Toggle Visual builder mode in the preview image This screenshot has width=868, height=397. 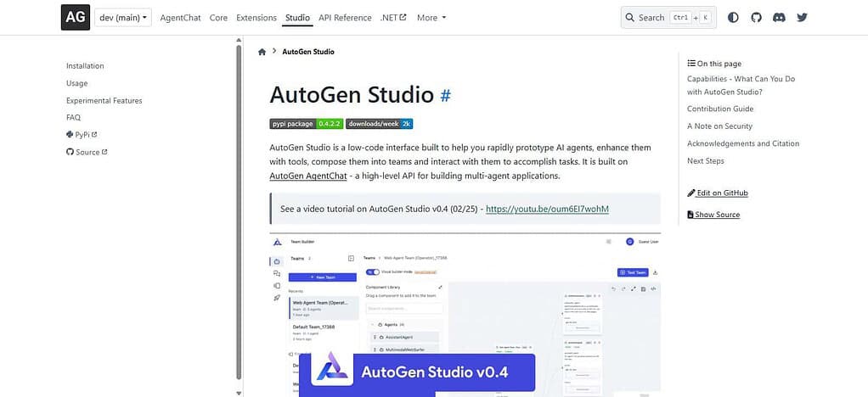tap(373, 272)
